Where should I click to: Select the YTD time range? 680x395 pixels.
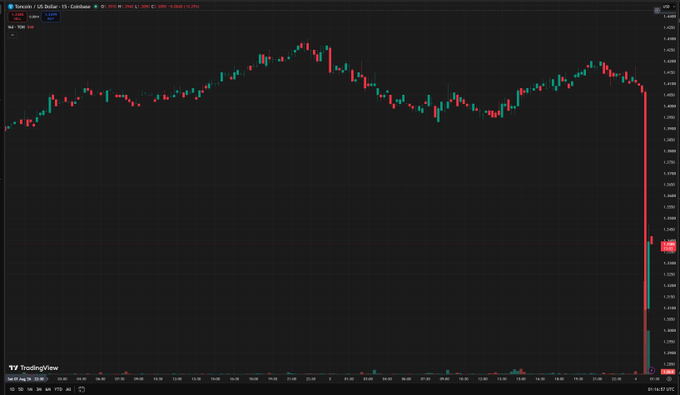tap(58, 389)
